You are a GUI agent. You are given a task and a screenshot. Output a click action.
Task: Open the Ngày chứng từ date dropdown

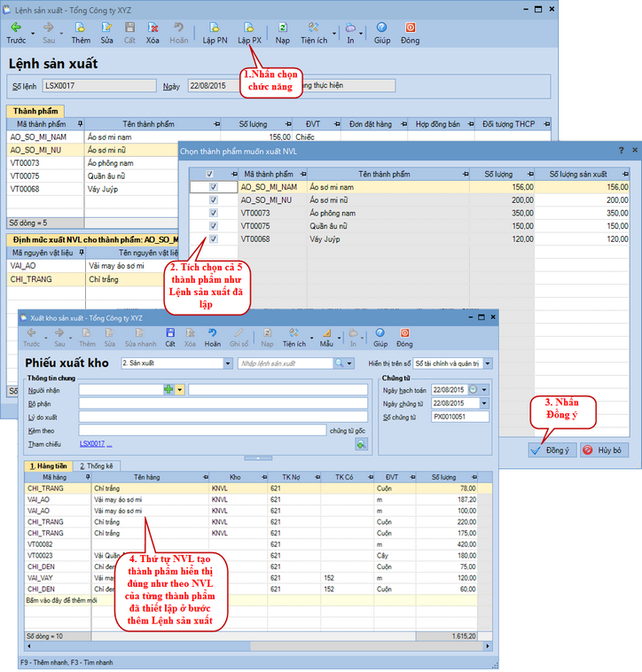484,403
